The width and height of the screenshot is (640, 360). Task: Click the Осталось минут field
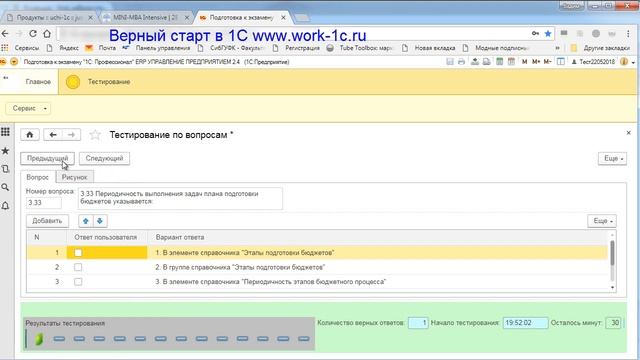[613, 323]
